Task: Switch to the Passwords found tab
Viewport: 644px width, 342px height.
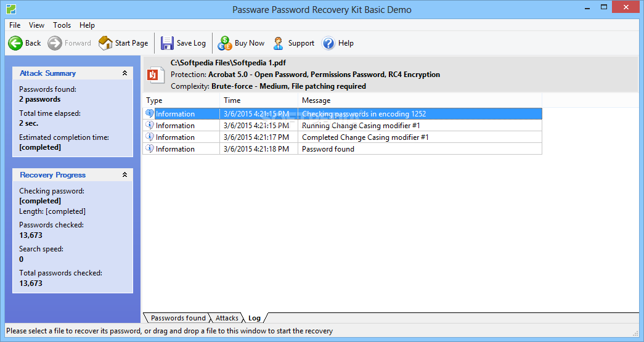Action: (178, 318)
